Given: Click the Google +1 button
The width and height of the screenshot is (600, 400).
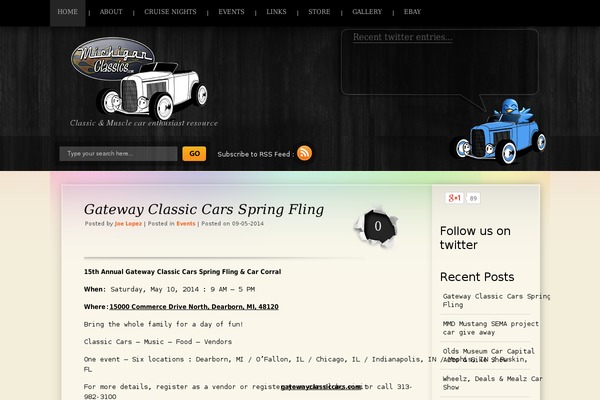Looking at the screenshot, I should (x=454, y=198).
